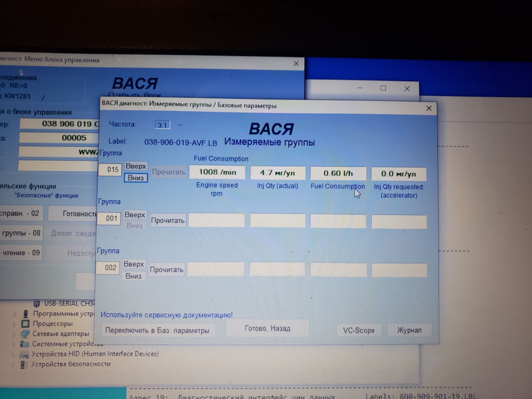532x399 pixels.
Task: Click Устройства HID icon in Device Manager
Action: tap(24, 355)
